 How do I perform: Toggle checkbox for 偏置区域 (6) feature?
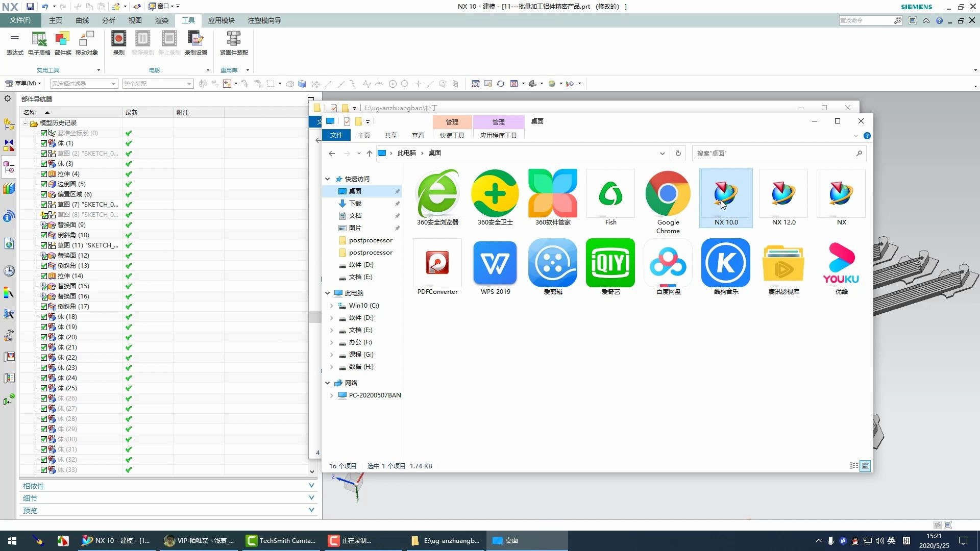44,194
